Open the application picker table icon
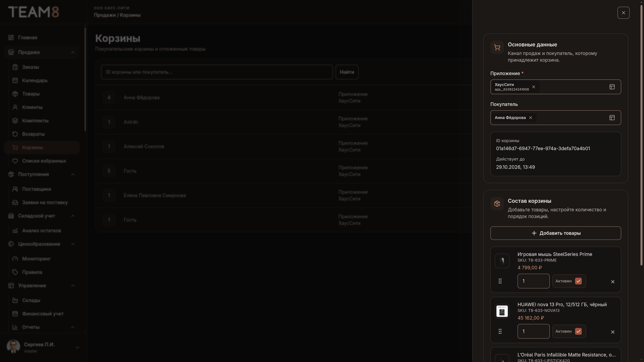 pos(612,87)
